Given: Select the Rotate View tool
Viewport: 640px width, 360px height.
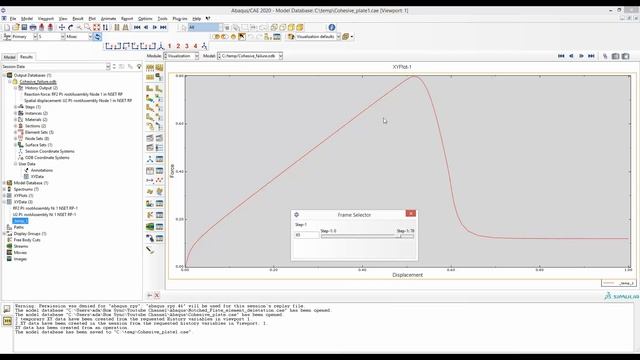Looking at the screenshot, I should click(x=70, y=27).
